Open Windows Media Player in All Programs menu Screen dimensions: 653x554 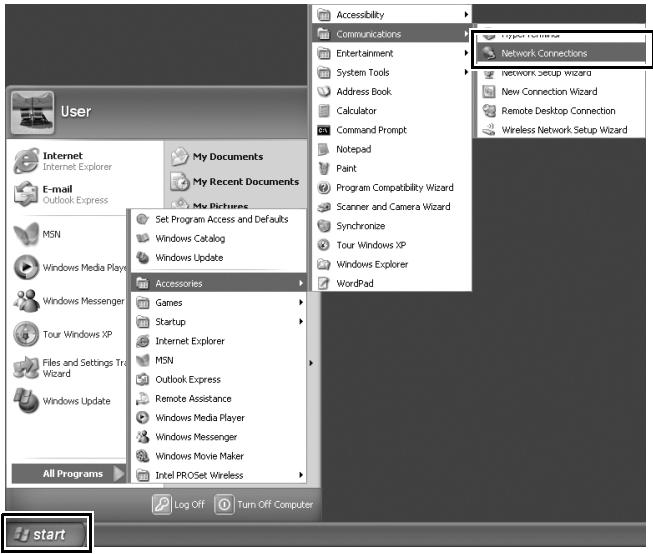click(x=219, y=418)
